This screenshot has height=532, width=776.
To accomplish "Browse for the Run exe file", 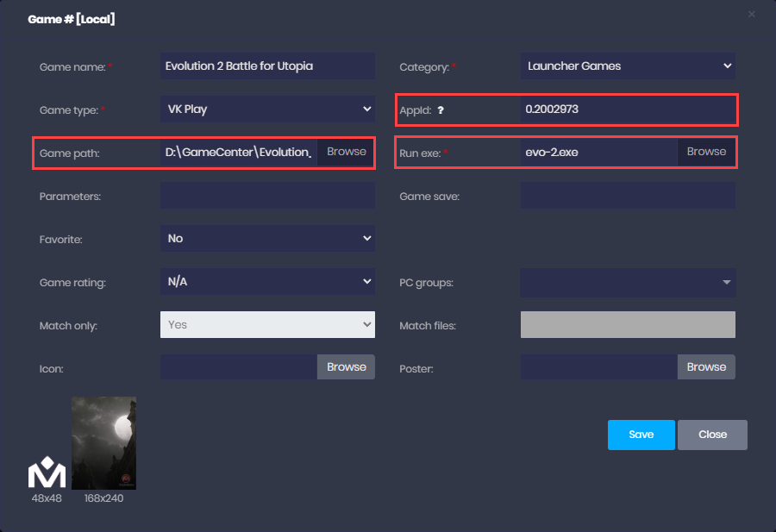I will coord(706,152).
